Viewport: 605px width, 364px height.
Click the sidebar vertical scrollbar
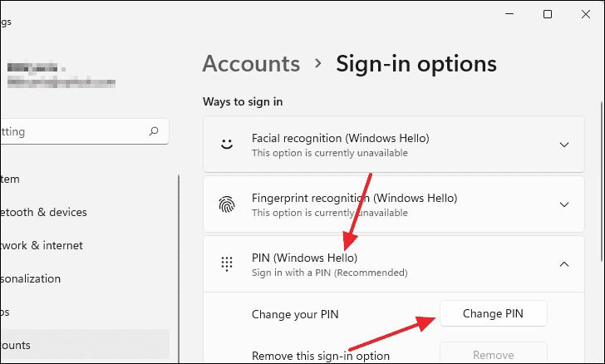(x=179, y=268)
